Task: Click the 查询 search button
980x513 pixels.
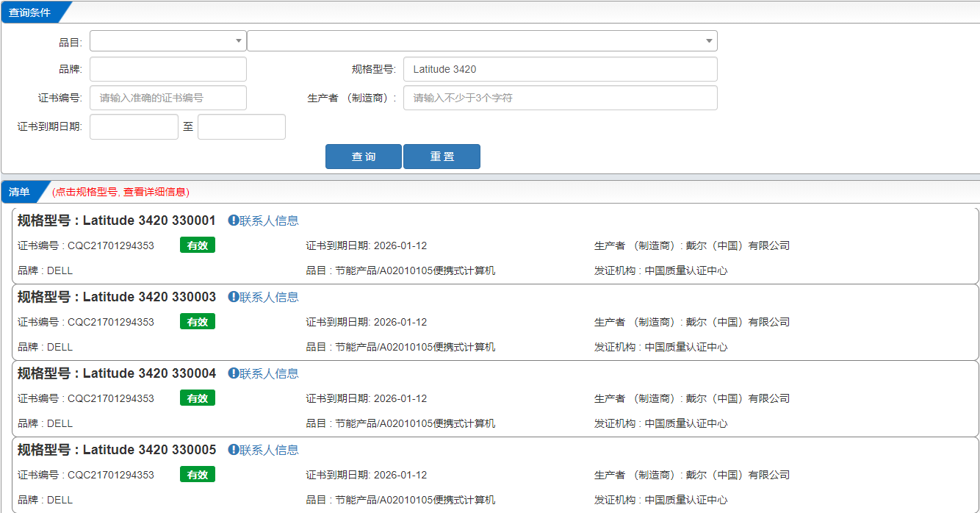Action: 364,157
